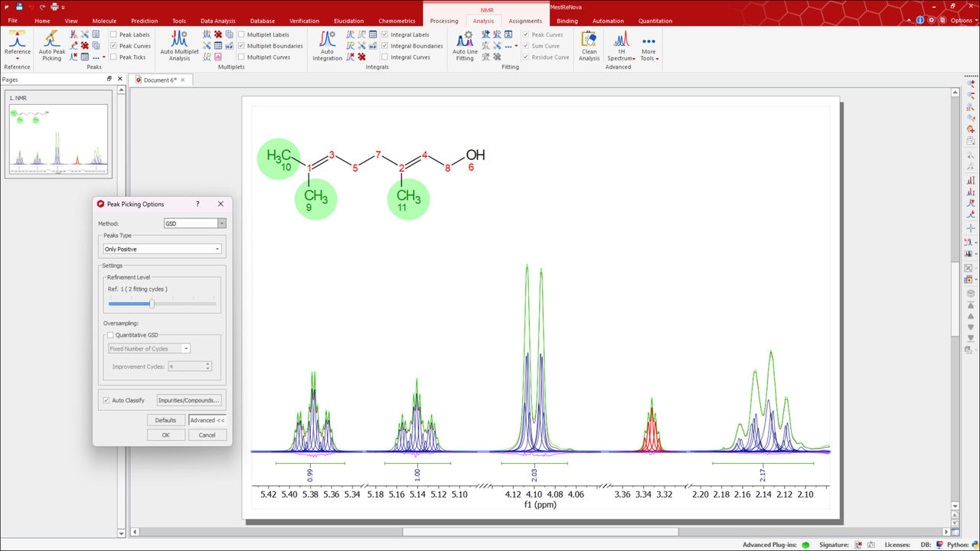The width and height of the screenshot is (980, 551).
Task: Expand Peaks group more options dropdown
Action: (104, 57)
